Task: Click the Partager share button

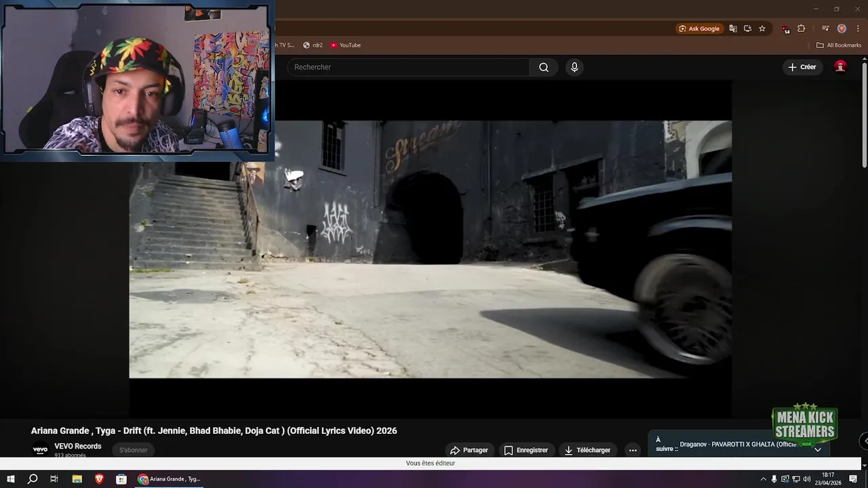Action: tap(469, 450)
